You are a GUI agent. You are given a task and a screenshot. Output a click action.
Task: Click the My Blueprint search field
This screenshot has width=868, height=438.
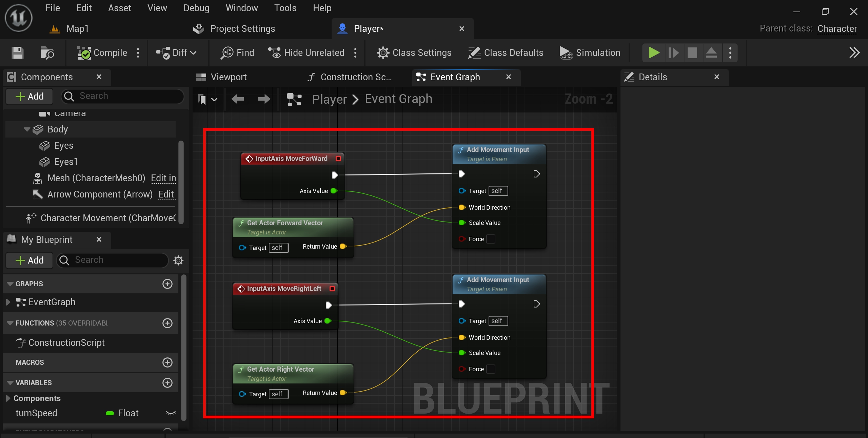pos(112,260)
